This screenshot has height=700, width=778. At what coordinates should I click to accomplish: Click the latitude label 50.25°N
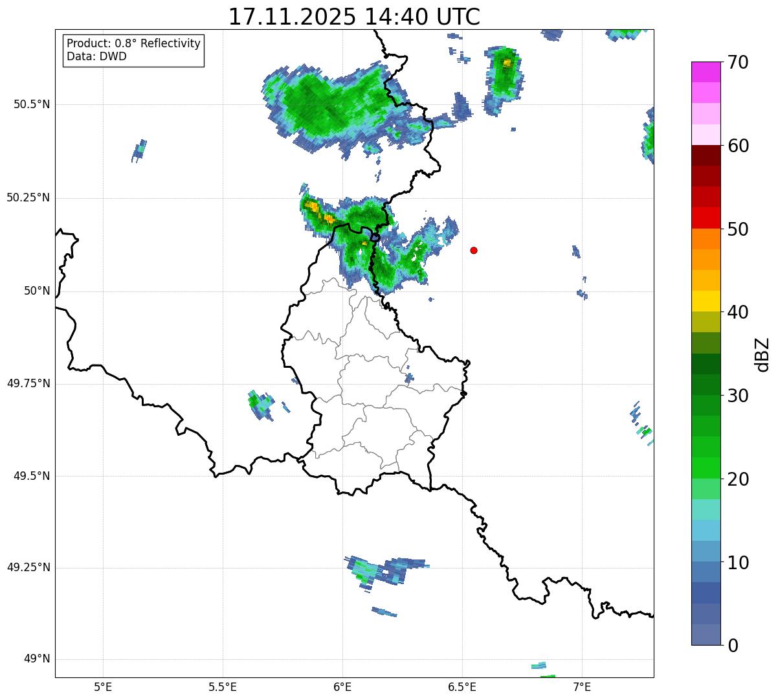click(28, 198)
